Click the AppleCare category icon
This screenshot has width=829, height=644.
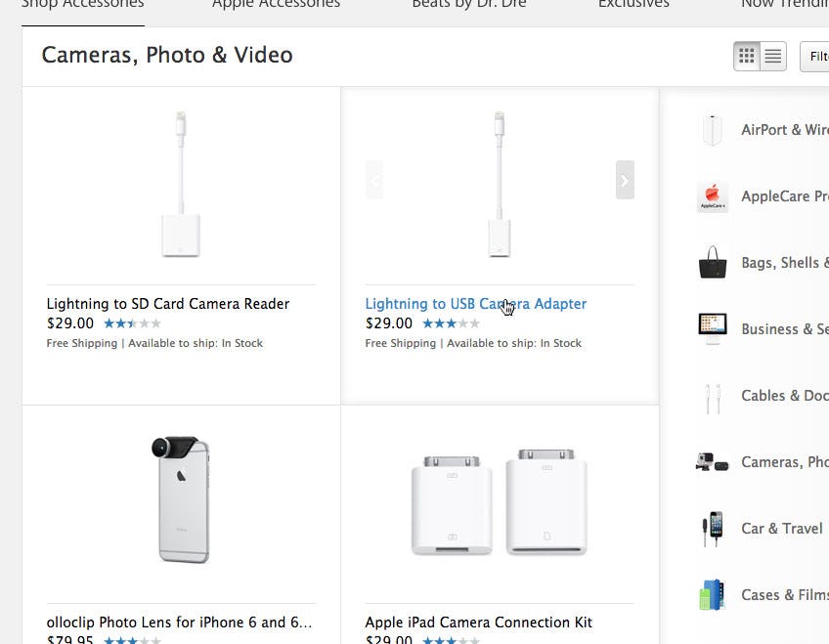[712, 196]
